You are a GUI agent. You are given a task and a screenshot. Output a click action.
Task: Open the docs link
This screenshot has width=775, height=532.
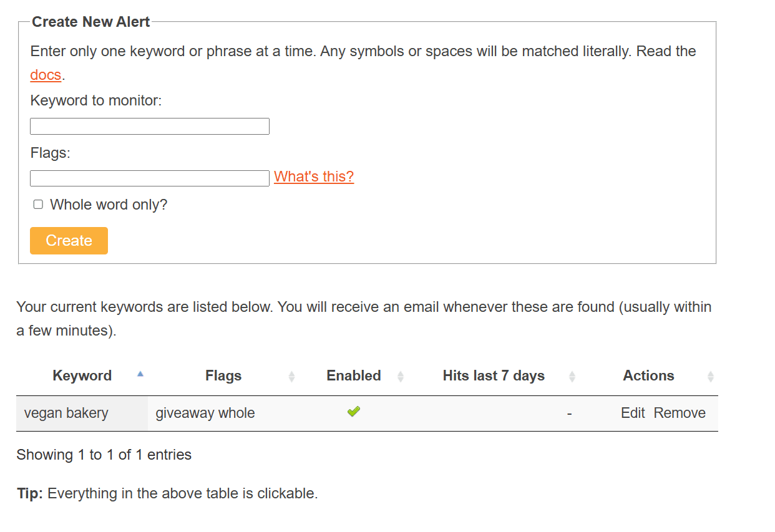tap(46, 75)
